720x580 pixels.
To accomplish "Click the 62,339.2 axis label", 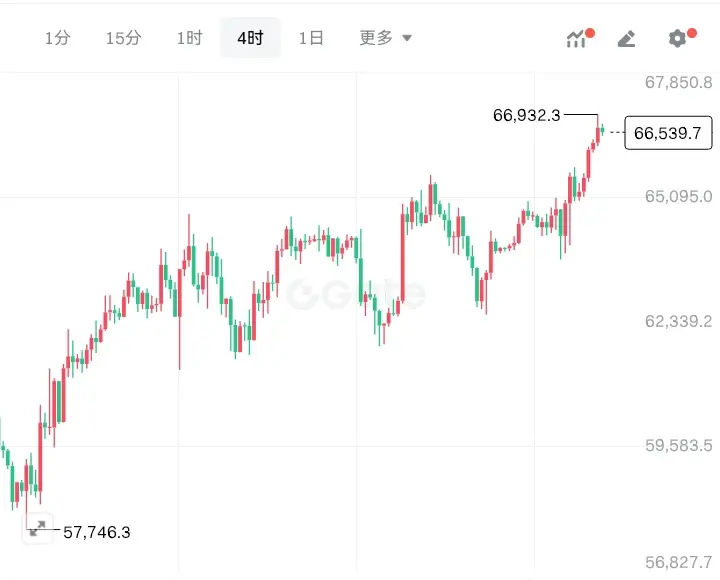I will click(678, 321).
